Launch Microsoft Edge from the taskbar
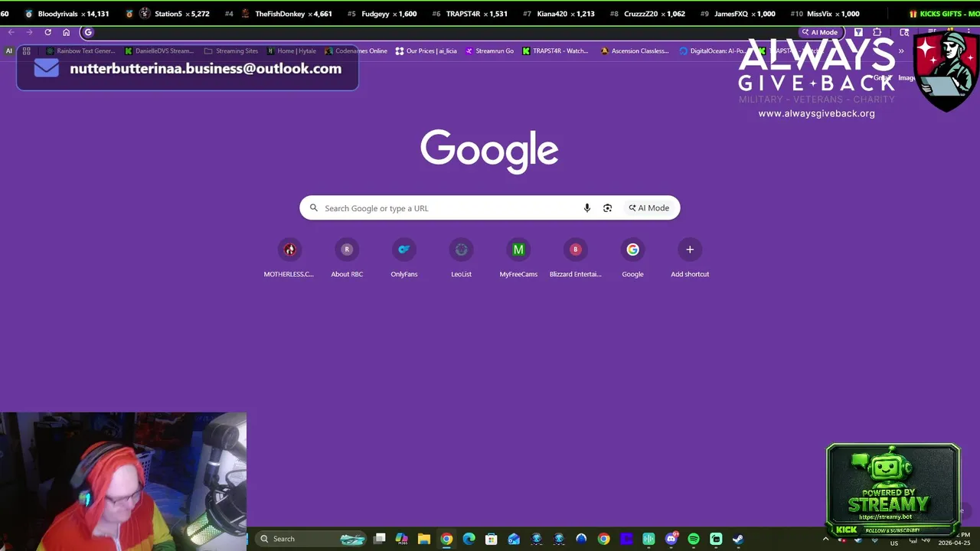980x551 pixels. point(469,539)
